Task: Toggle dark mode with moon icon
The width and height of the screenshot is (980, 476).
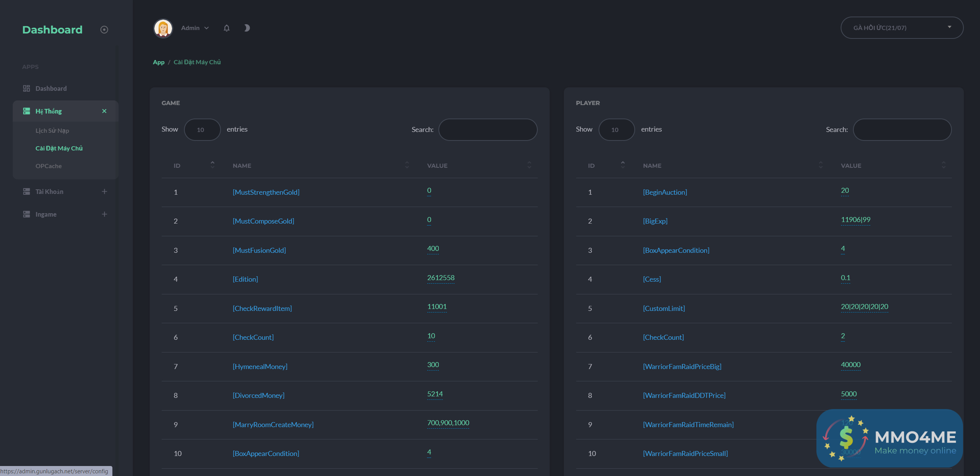Action: point(247,28)
